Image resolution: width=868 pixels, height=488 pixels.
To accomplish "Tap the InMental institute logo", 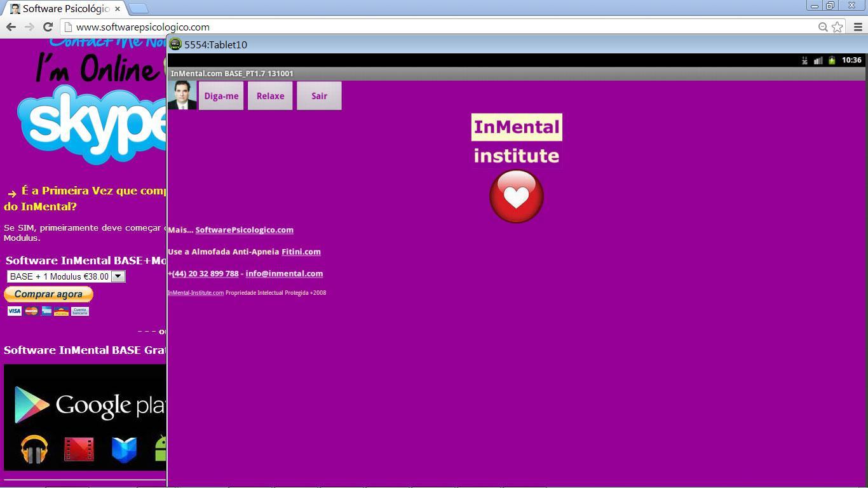I will click(517, 140).
